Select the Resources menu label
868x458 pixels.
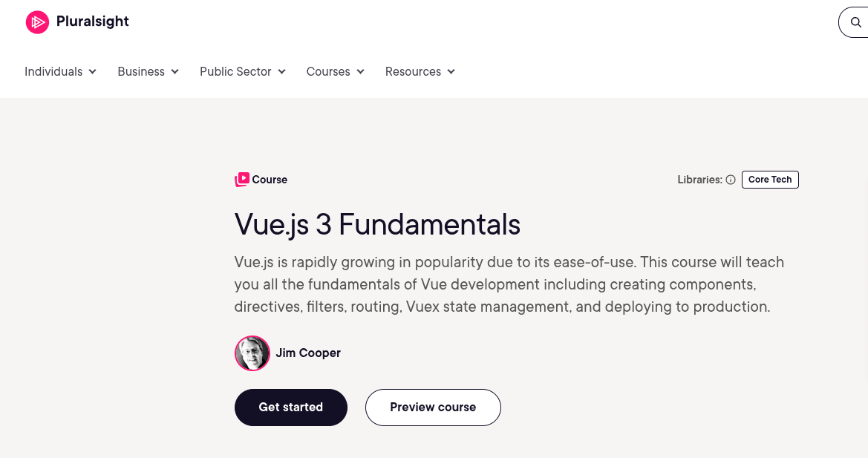tap(413, 72)
